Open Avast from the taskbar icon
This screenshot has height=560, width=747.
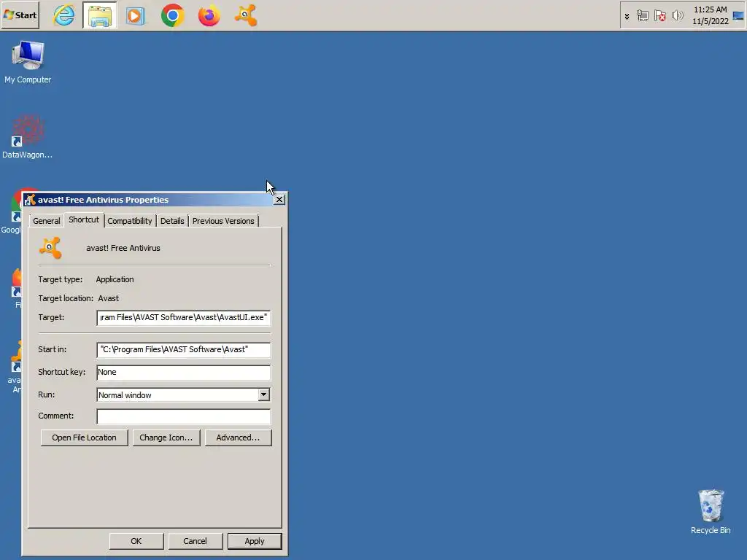point(246,15)
